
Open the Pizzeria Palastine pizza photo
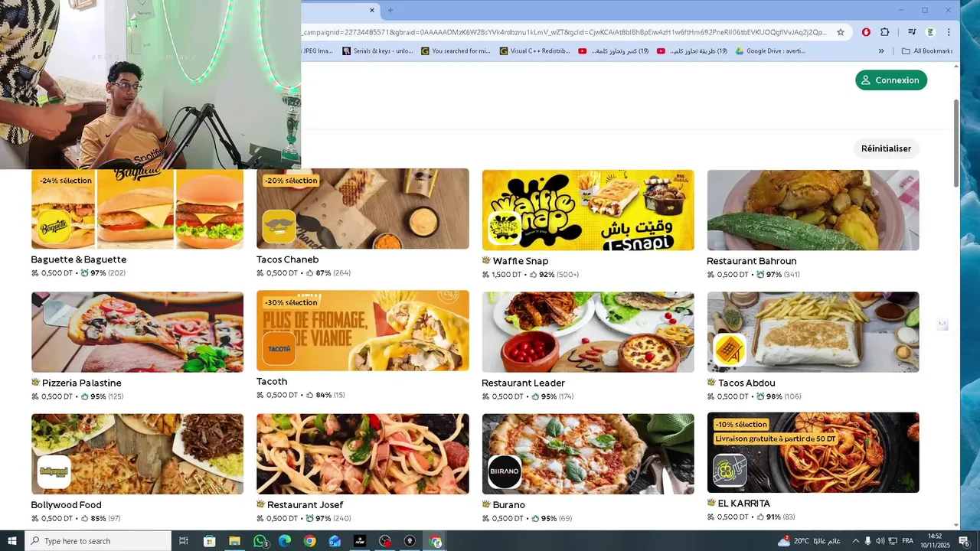(x=137, y=332)
